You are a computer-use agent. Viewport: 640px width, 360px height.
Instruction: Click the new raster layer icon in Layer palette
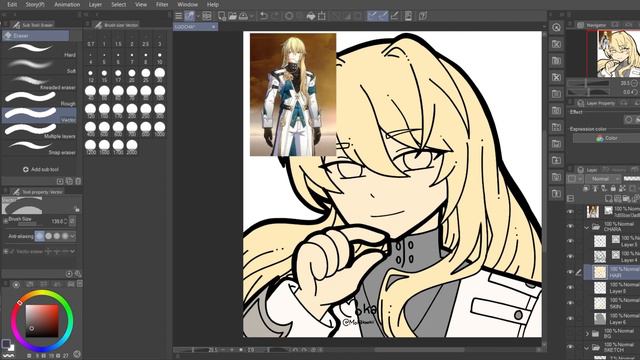coord(609,198)
